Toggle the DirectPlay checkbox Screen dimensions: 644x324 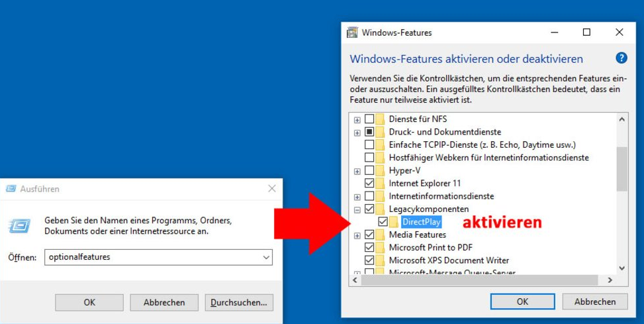[x=383, y=221]
